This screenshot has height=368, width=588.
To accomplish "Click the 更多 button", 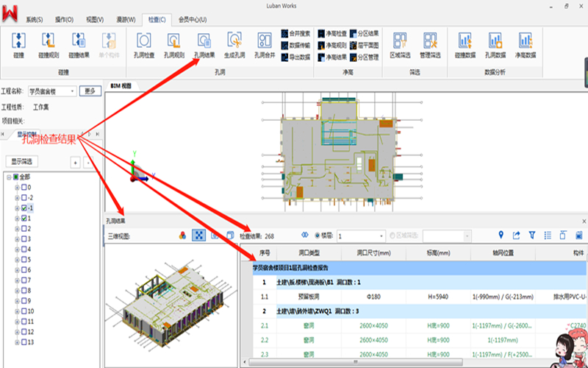I will (x=90, y=91).
